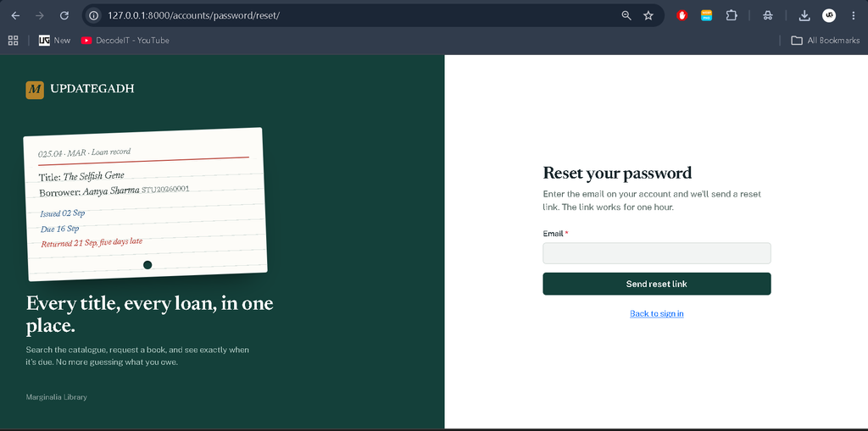Screen dimensions: 868x431
Task: Open the yellow and blue extension icon
Action: tap(706, 15)
